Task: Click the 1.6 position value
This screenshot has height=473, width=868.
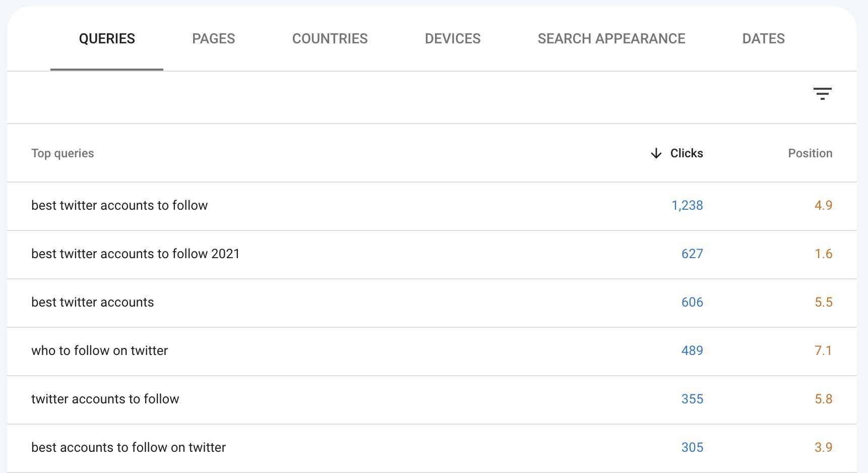Action: (x=823, y=254)
